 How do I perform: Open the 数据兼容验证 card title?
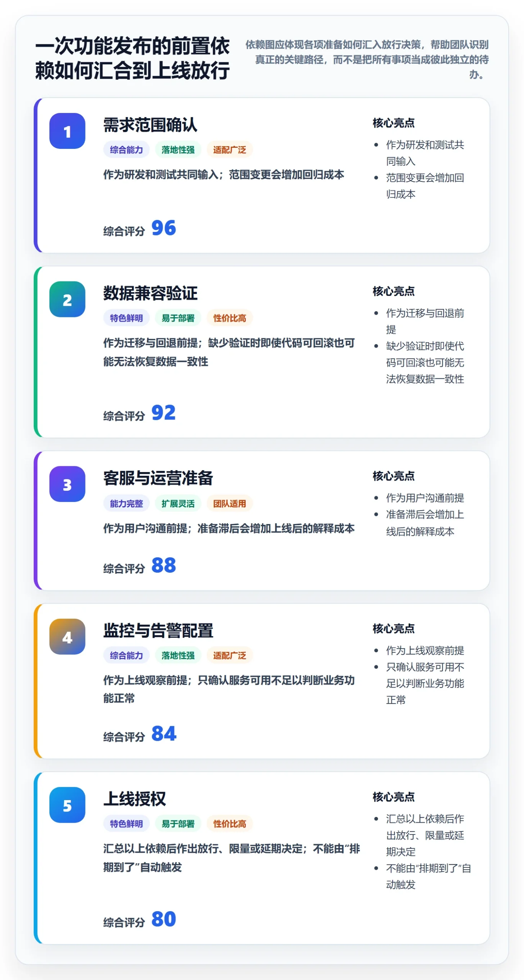[x=150, y=293]
